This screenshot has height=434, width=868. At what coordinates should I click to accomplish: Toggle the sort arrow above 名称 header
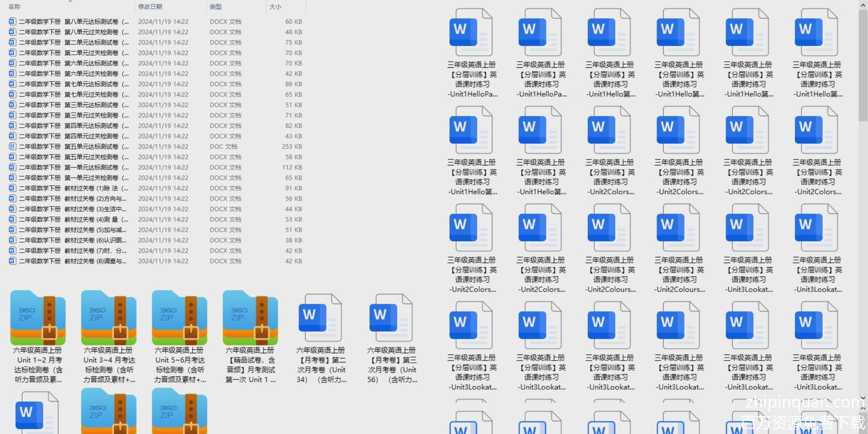70,2
